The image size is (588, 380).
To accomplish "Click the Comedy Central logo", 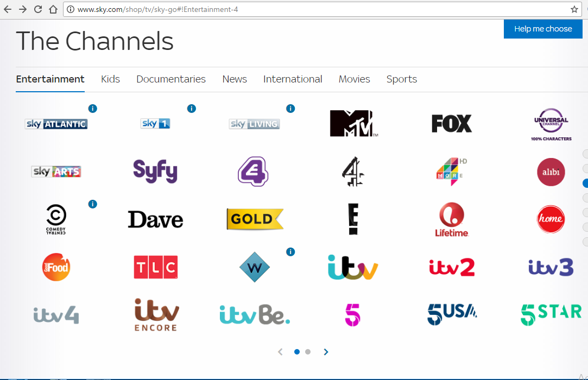I will (x=56, y=219).
